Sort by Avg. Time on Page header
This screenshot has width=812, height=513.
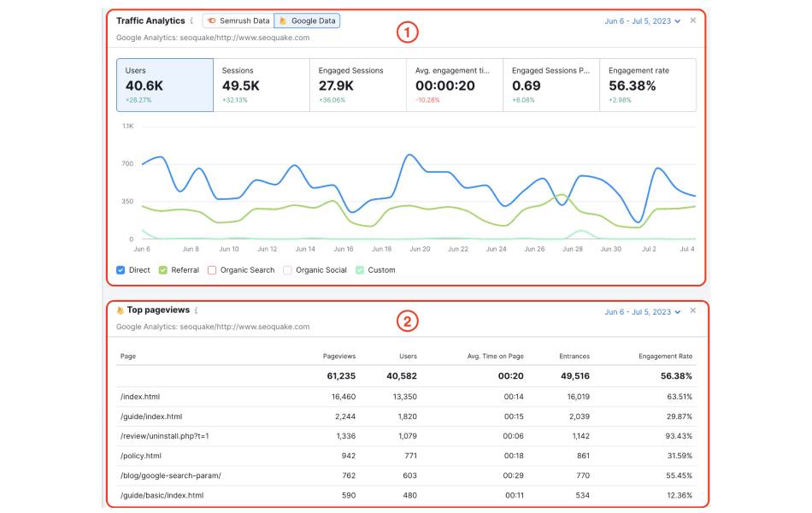click(x=495, y=357)
